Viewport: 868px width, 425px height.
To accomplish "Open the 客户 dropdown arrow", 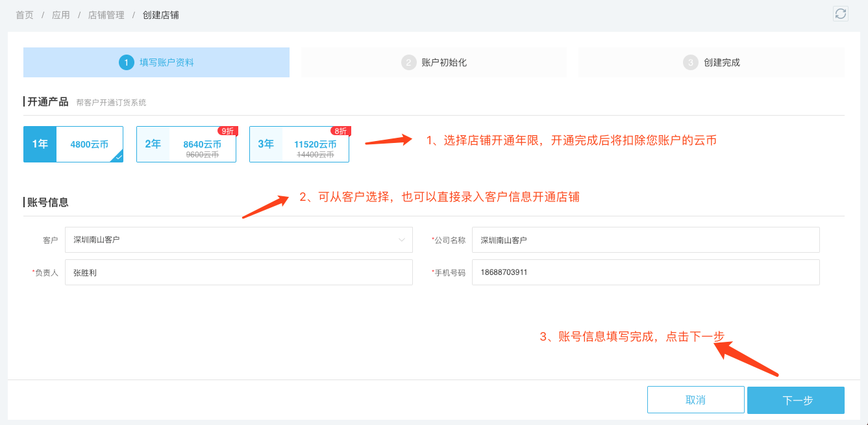I will click(401, 240).
